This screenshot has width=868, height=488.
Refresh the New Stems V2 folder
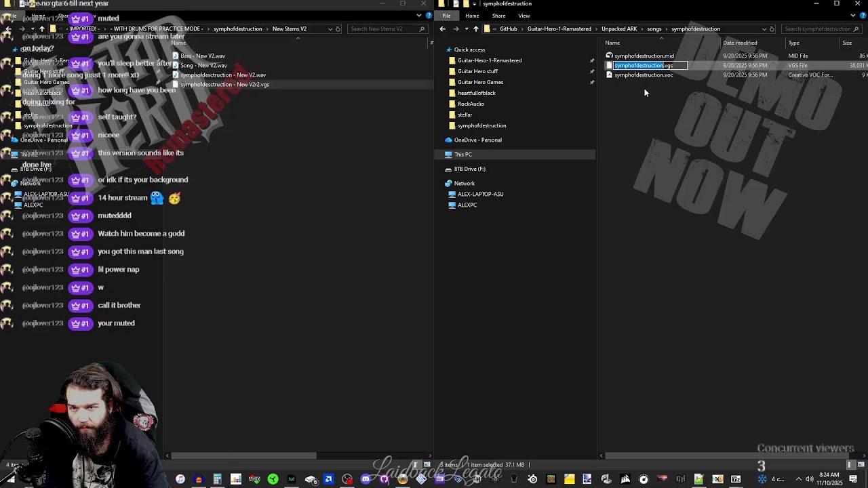click(x=338, y=29)
